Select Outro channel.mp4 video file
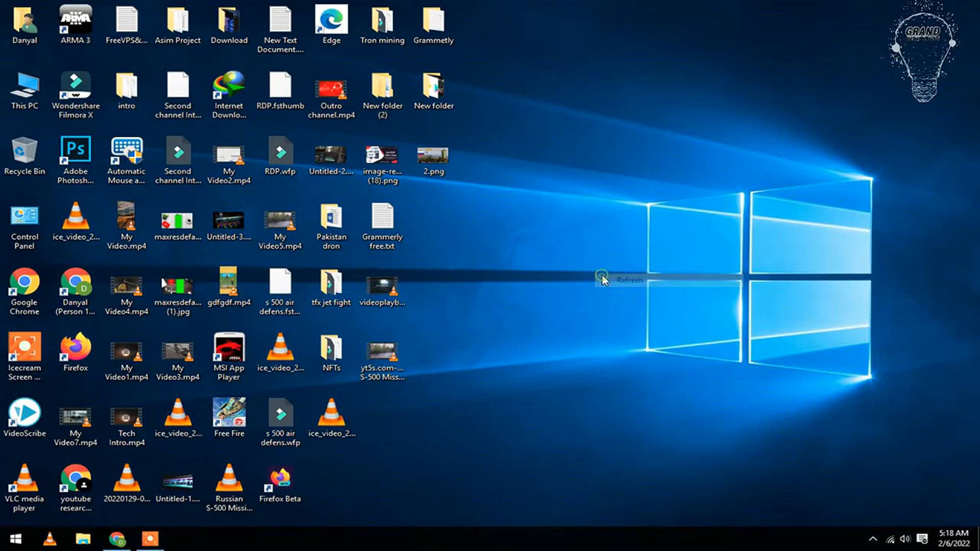980x551 pixels. pos(331,99)
